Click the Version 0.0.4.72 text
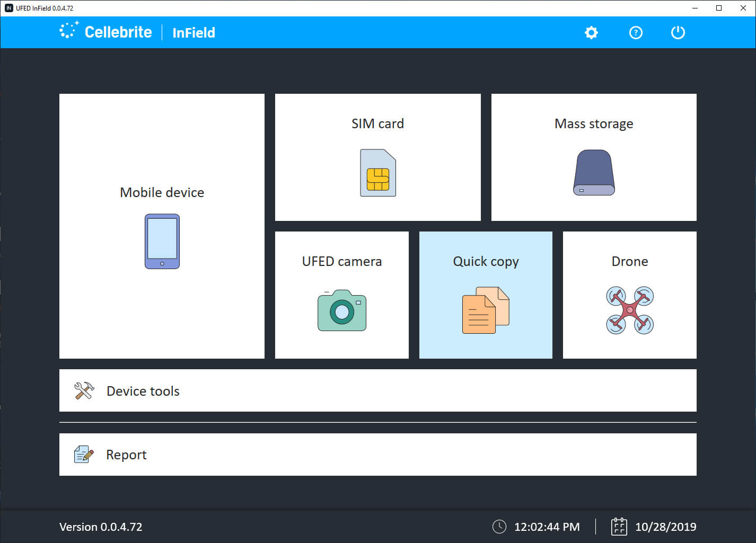This screenshot has width=756, height=543. (101, 527)
